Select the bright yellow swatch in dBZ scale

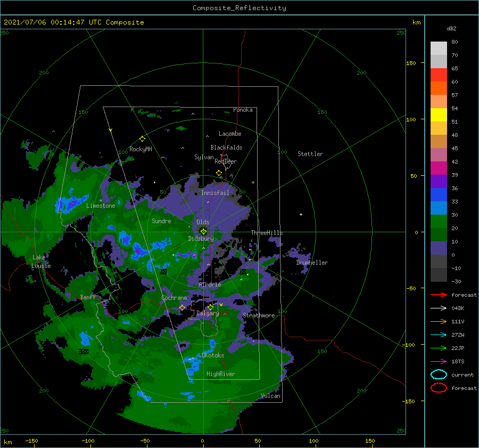click(x=439, y=115)
